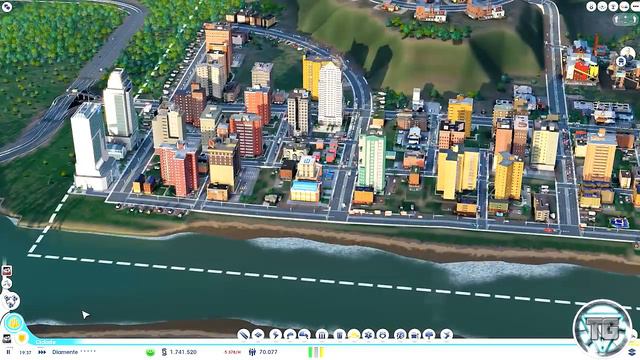
Task: Click second round icon in top-right row
Action: click(x=602, y=7)
